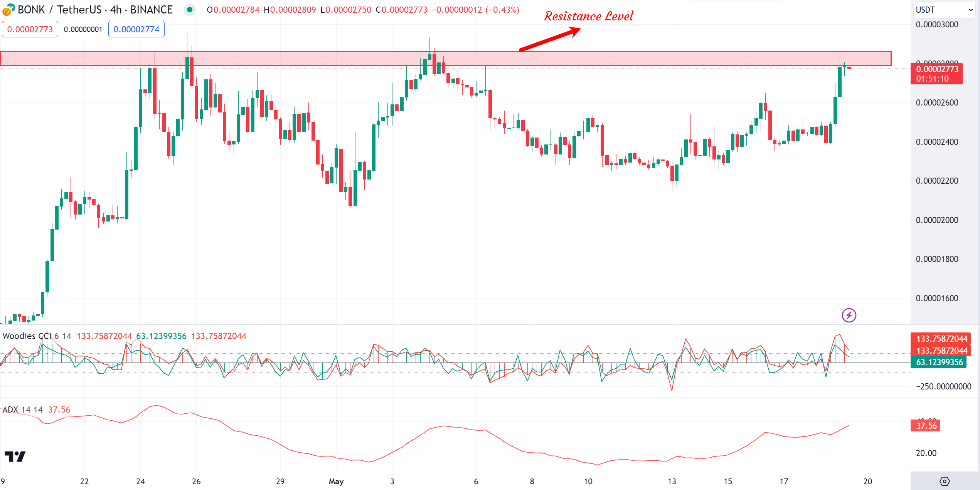Click the 22 date on time axis
Screen dimensions: 980x490
point(84,481)
